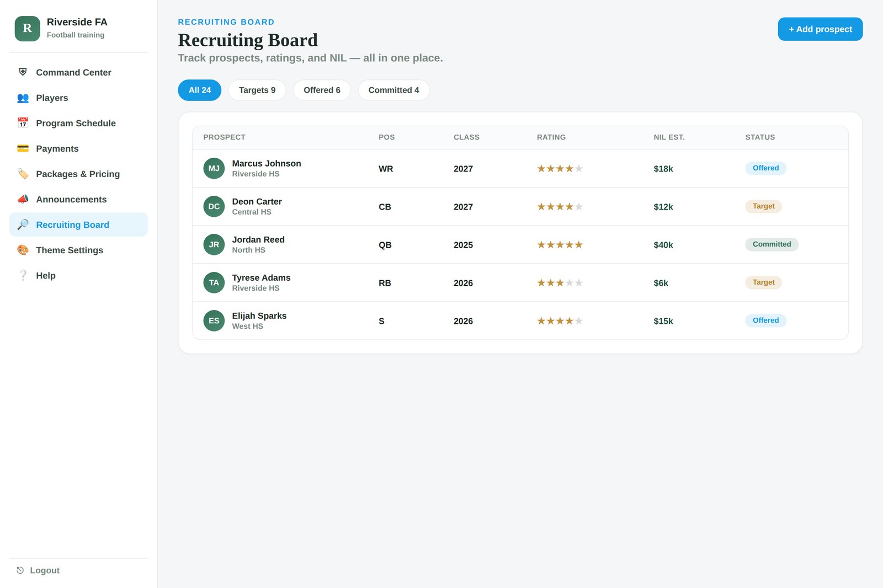Image resolution: width=883 pixels, height=588 pixels.
Task: Click the QB position cell
Action: click(x=385, y=245)
